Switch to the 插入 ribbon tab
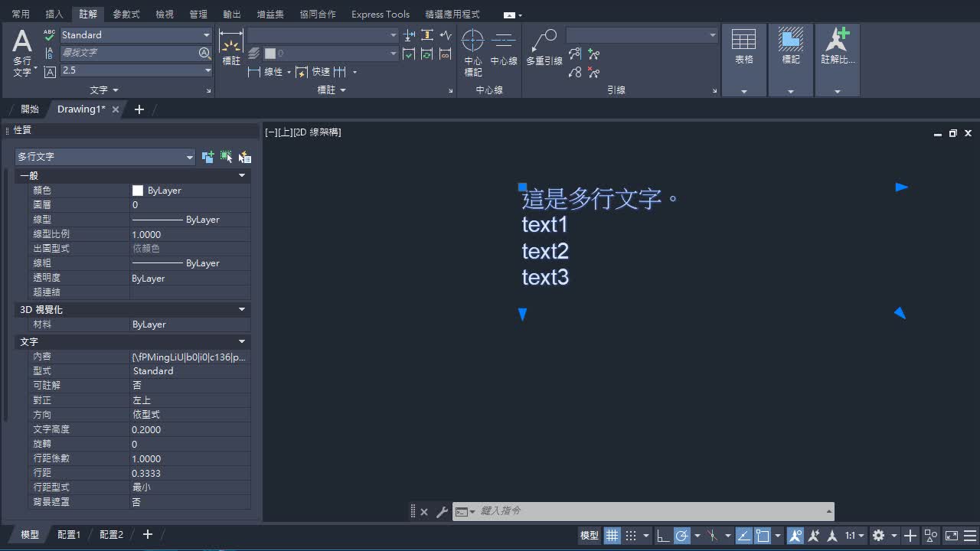 coord(53,13)
